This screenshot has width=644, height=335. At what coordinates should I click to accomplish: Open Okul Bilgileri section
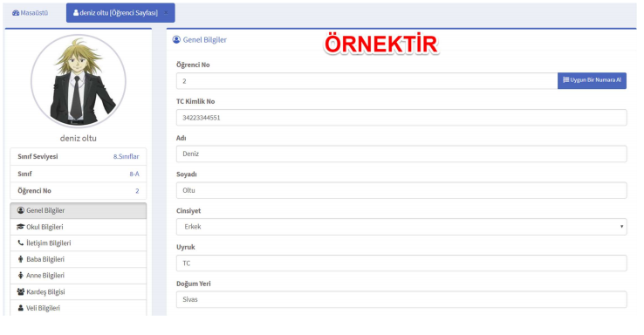coord(78,227)
